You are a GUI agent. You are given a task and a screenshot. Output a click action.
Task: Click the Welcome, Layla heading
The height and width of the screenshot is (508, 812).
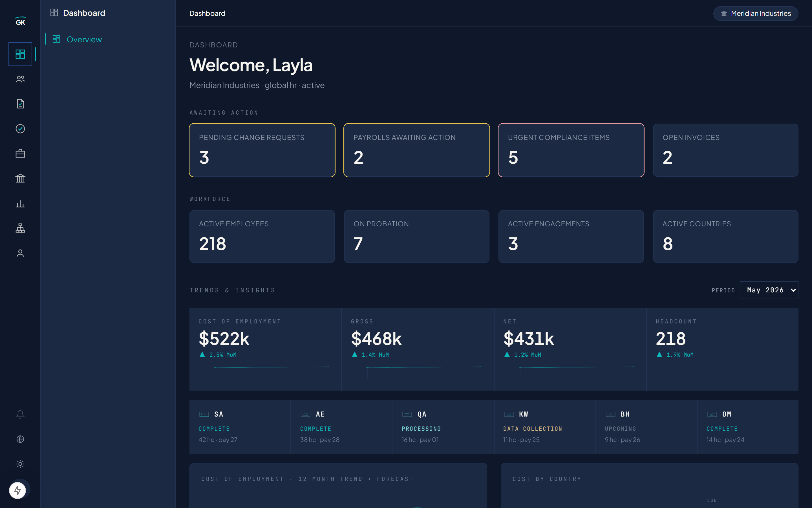251,65
